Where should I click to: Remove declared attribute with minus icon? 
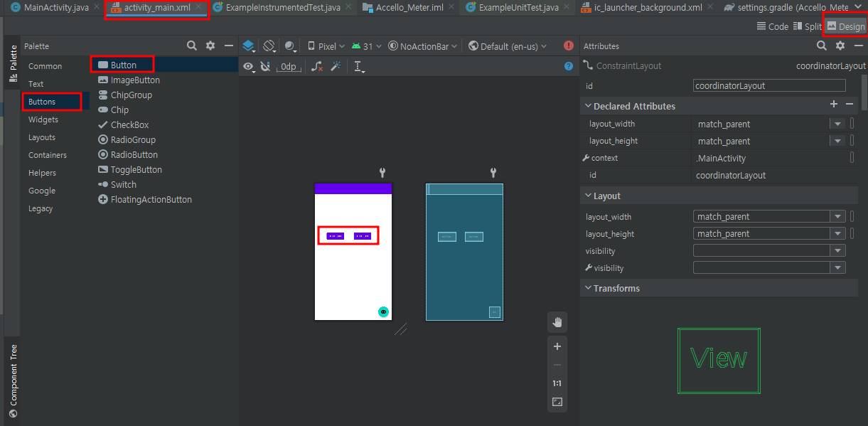[x=850, y=105]
